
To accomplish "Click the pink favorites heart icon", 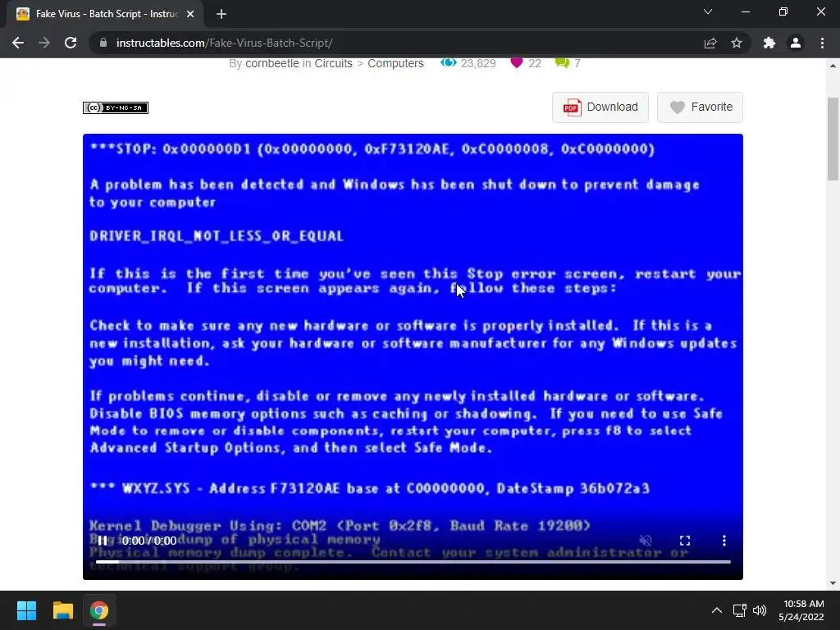I will 517,62.
